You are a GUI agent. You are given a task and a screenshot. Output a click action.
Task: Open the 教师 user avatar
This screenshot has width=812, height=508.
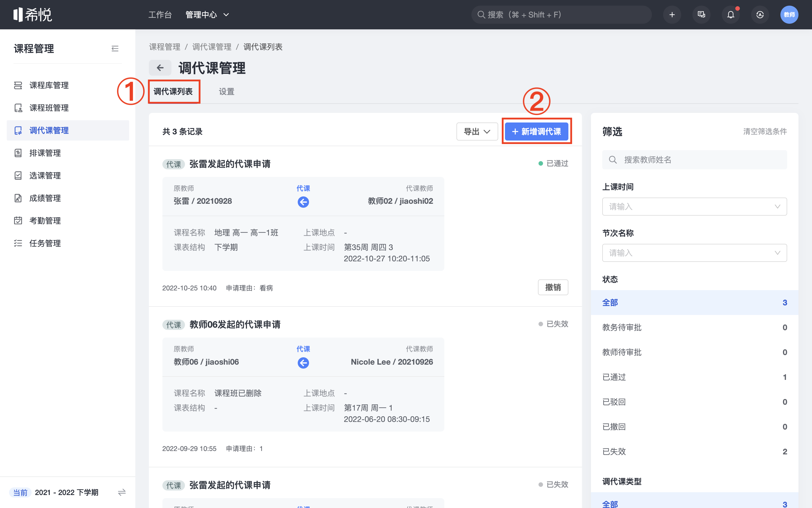[789, 15]
